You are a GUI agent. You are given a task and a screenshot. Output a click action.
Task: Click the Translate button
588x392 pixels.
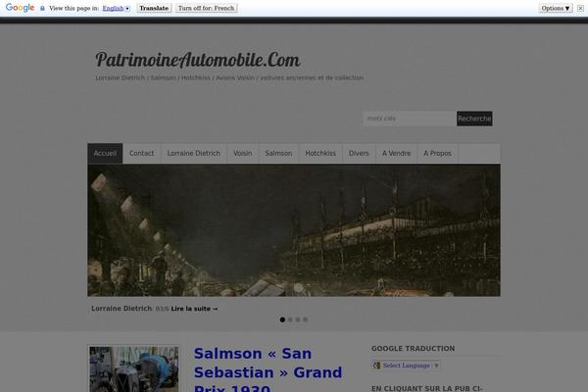pyautogui.click(x=154, y=8)
